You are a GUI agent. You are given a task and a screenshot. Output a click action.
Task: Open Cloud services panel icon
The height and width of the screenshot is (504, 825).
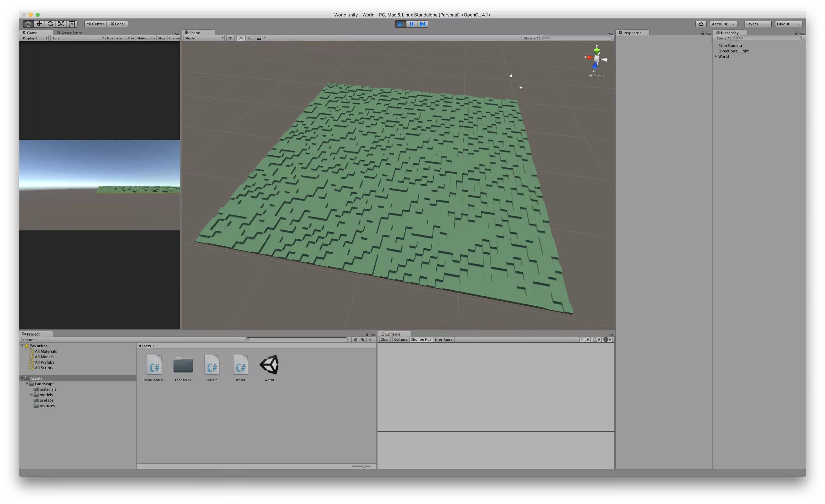701,24
